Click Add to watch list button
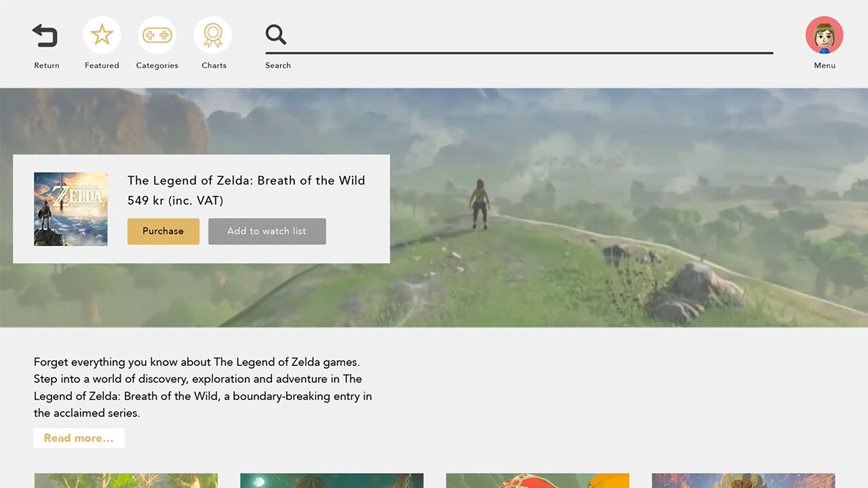 [267, 231]
